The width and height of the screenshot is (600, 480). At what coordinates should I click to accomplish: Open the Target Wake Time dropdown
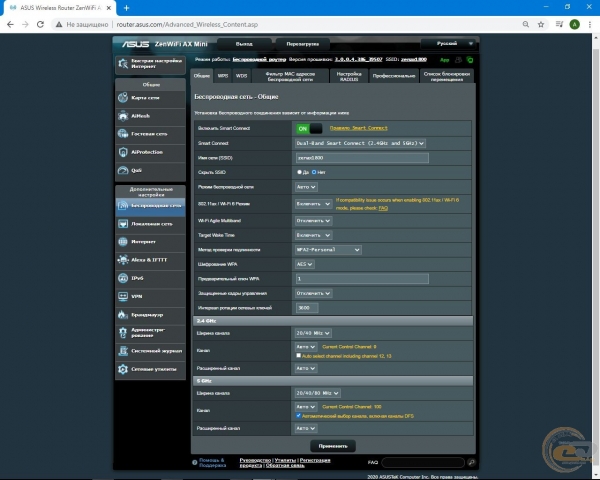tap(313, 235)
